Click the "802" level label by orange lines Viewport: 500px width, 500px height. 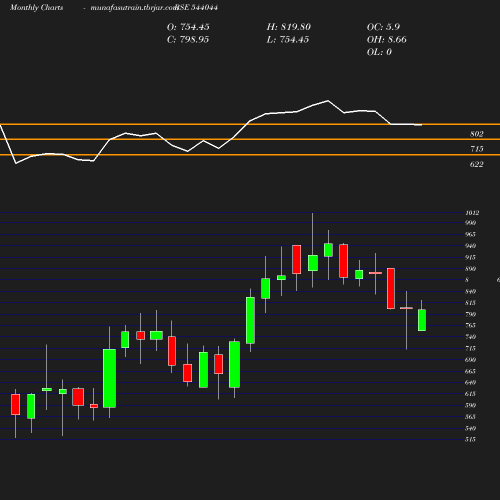pos(477,134)
